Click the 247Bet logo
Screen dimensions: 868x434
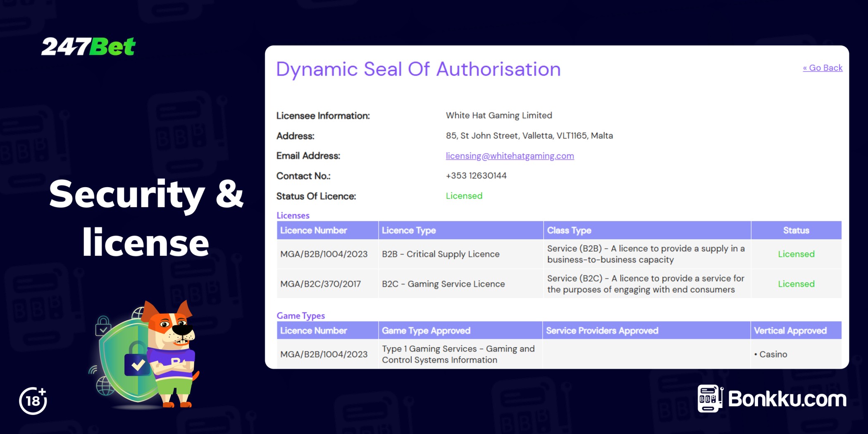[88, 46]
